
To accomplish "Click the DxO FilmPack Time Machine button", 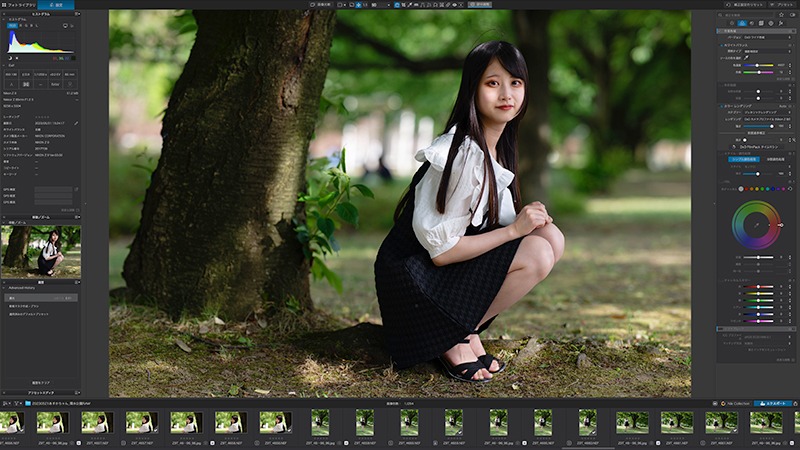I will pos(759,146).
